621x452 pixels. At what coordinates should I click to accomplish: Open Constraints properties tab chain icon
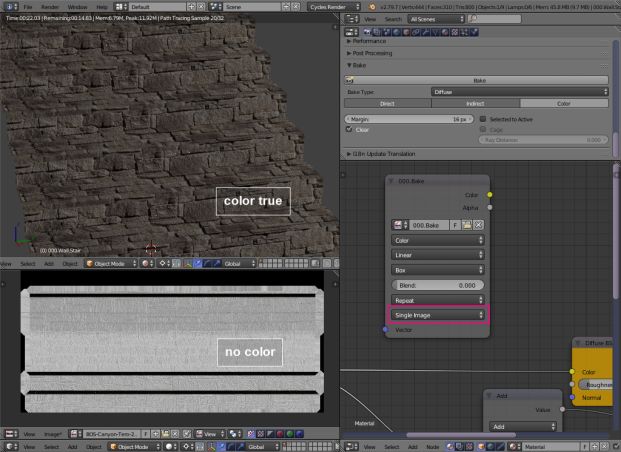(x=416, y=32)
